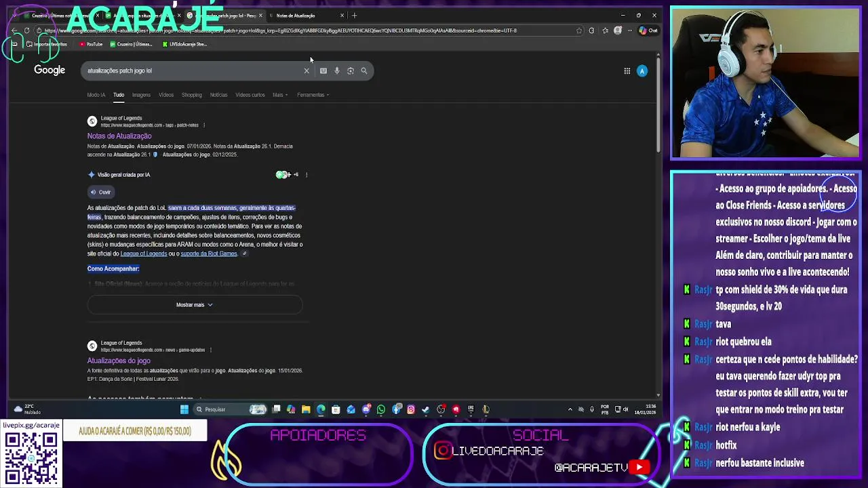Reload the page in the browser
Image resolution: width=868 pixels, height=488 pixels.
tap(26, 30)
